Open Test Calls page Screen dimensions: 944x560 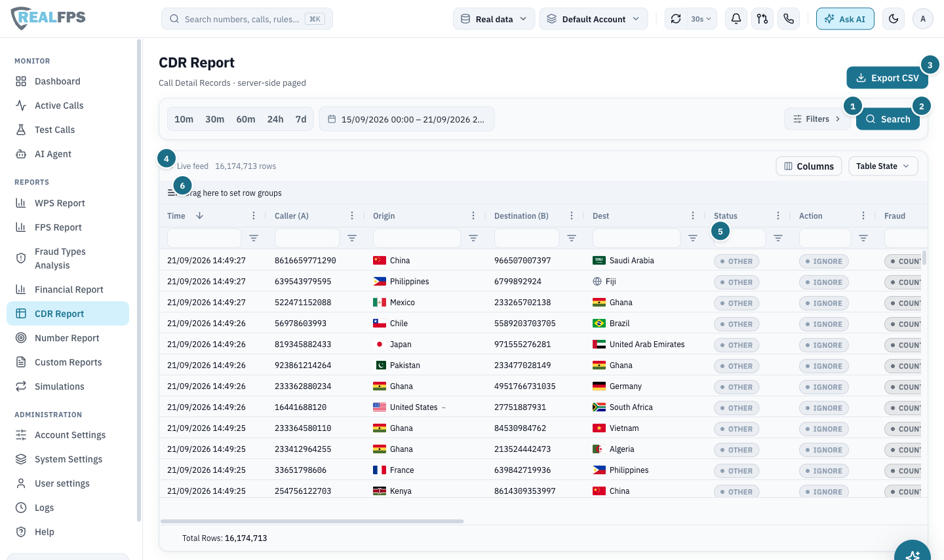click(x=68, y=130)
